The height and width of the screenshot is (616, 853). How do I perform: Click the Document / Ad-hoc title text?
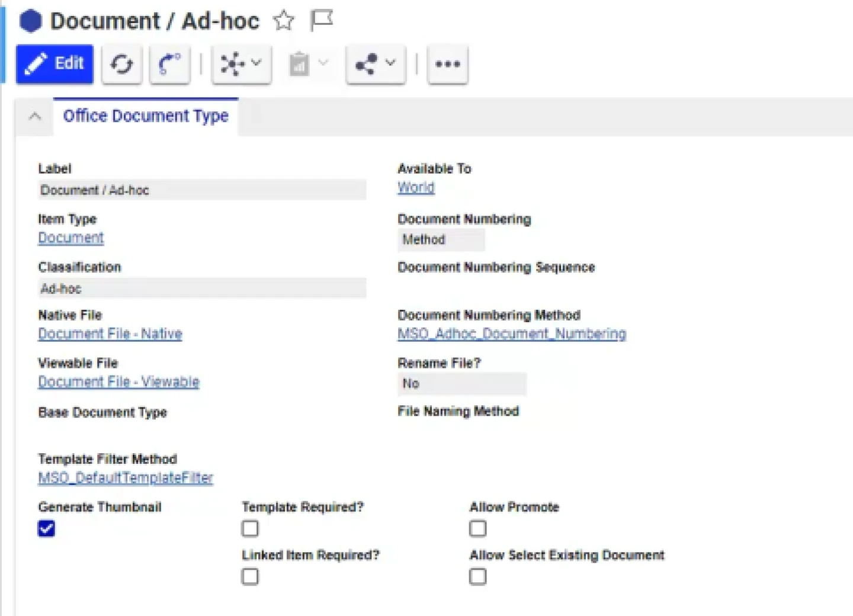coord(155,21)
